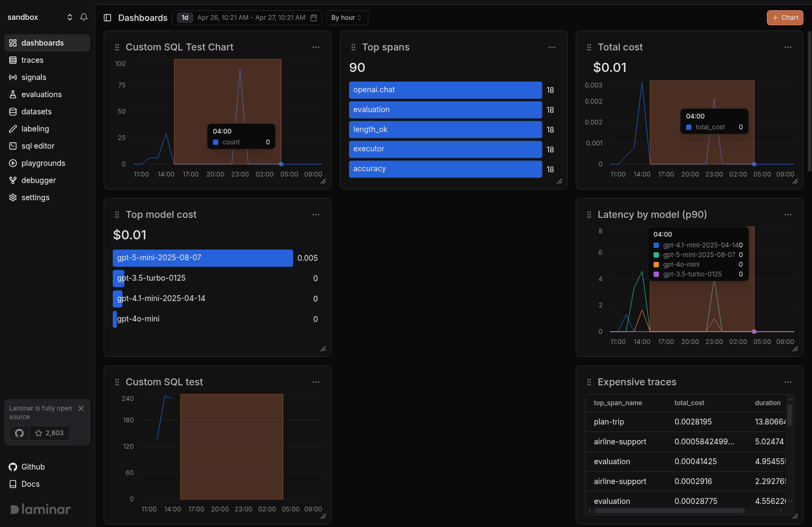Grab Custom SQL Test Chart drag handle
The width and height of the screenshot is (812, 527).
117,47
